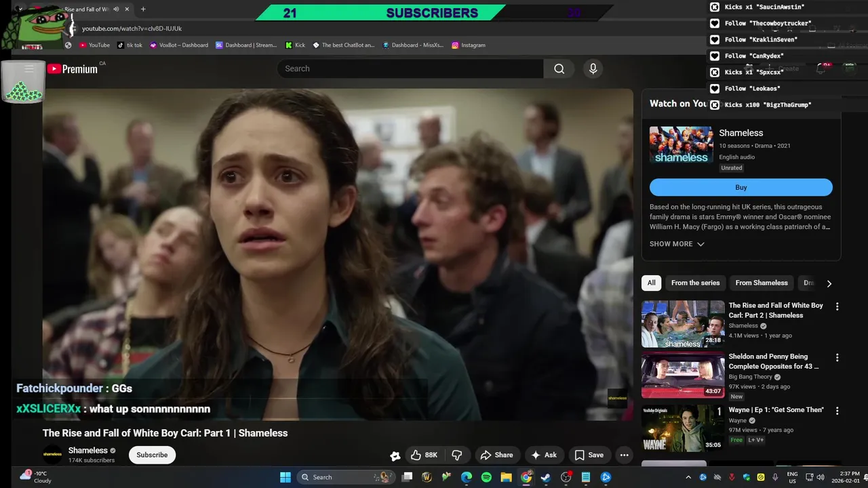Open Microsoft Edge from the taskbar
Image resolution: width=868 pixels, height=488 pixels.
[467, 477]
